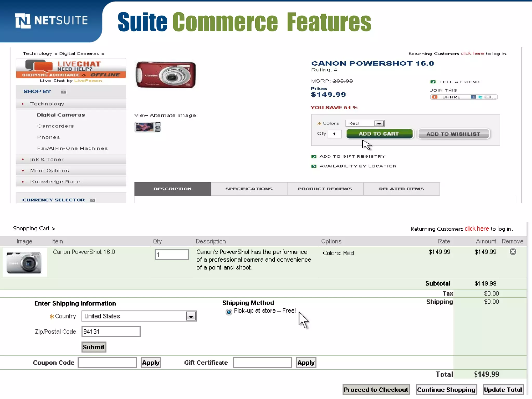
Task: Open the Specifications tab
Action: tap(249, 189)
